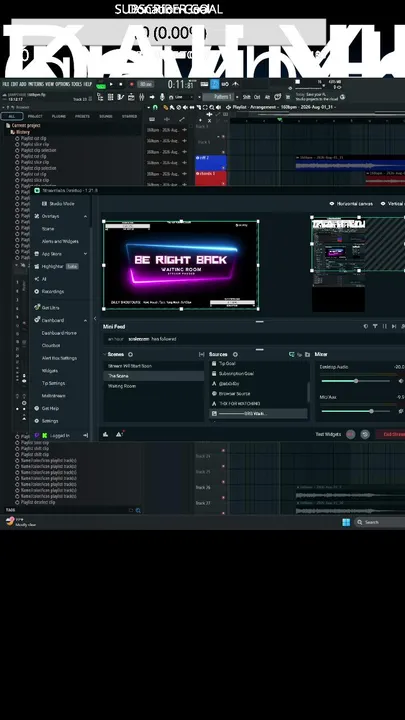Open the Line snap dropdown in FL toolbar
The image size is (405, 720).
pos(182,97)
